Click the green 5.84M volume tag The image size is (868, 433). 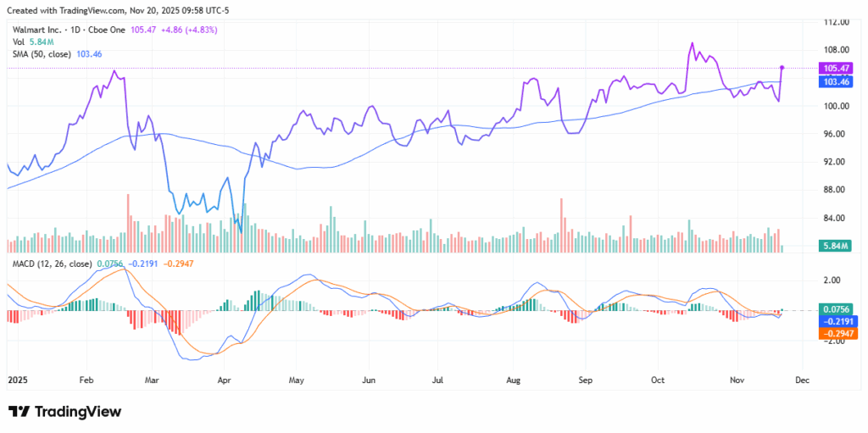836,246
